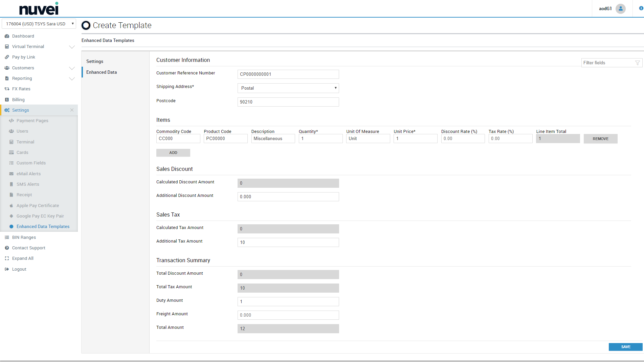Click the Dashboard gauge icon

click(x=7, y=36)
